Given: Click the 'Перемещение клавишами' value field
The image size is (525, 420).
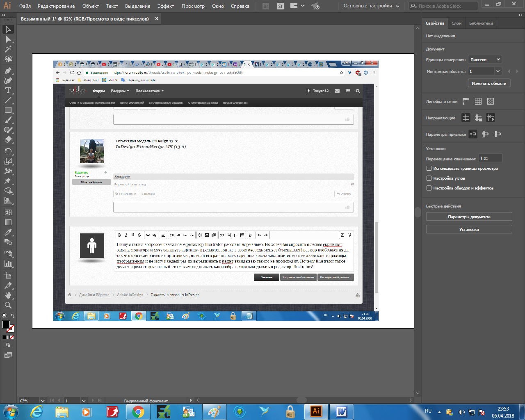Looking at the screenshot, I should tap(491, 158).
